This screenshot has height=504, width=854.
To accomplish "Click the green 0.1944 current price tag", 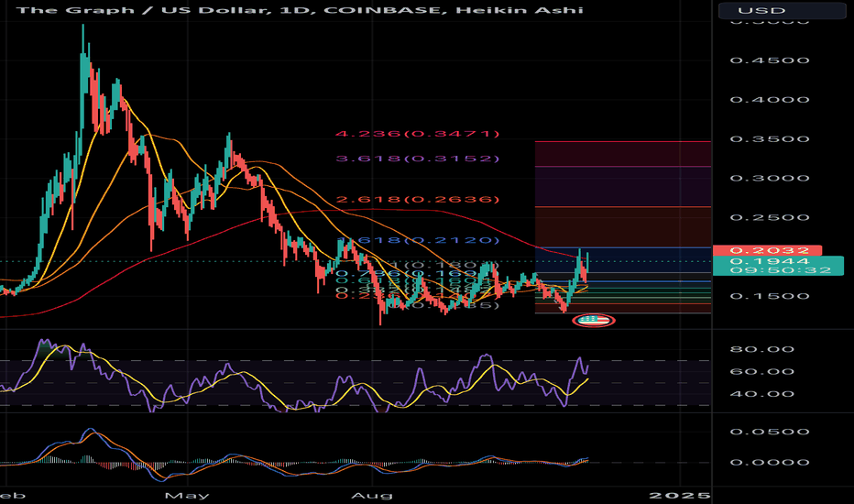I will (770, 261).
